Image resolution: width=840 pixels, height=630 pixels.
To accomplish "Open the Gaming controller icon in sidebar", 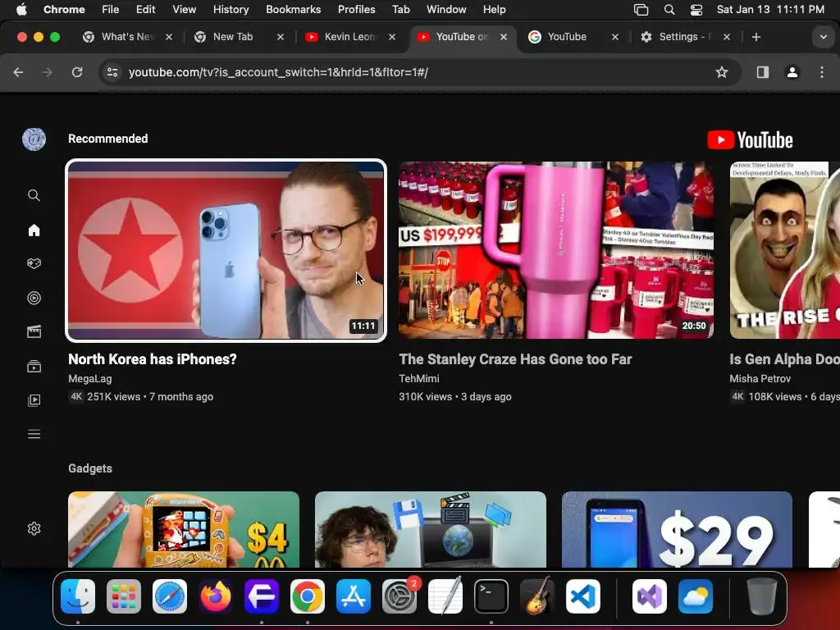I will pos(34,263).
